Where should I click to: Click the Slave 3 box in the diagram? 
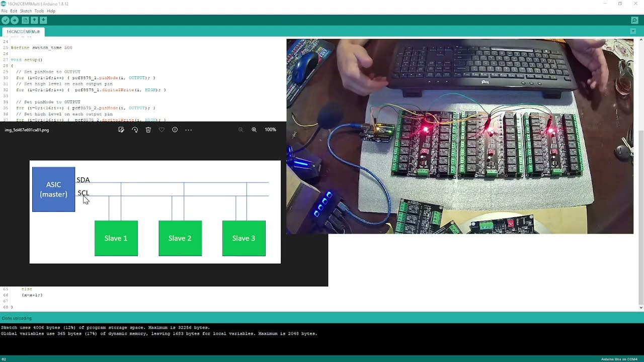tap(244, 238)
